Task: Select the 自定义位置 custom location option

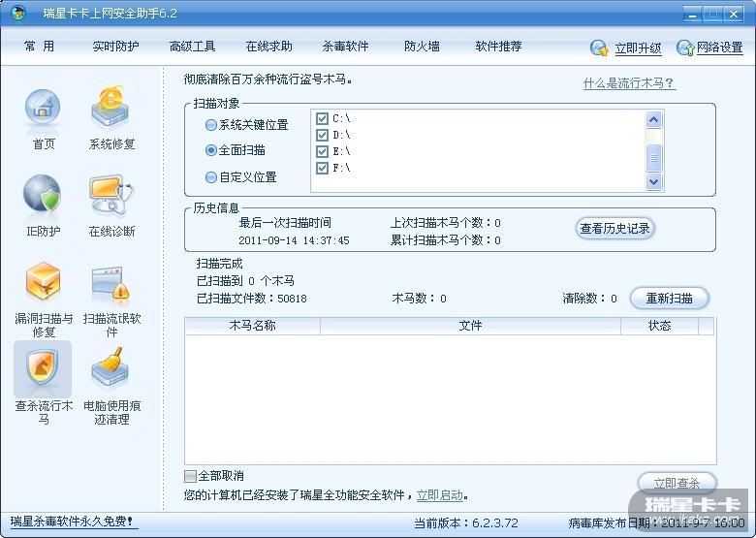Action: 210,177
